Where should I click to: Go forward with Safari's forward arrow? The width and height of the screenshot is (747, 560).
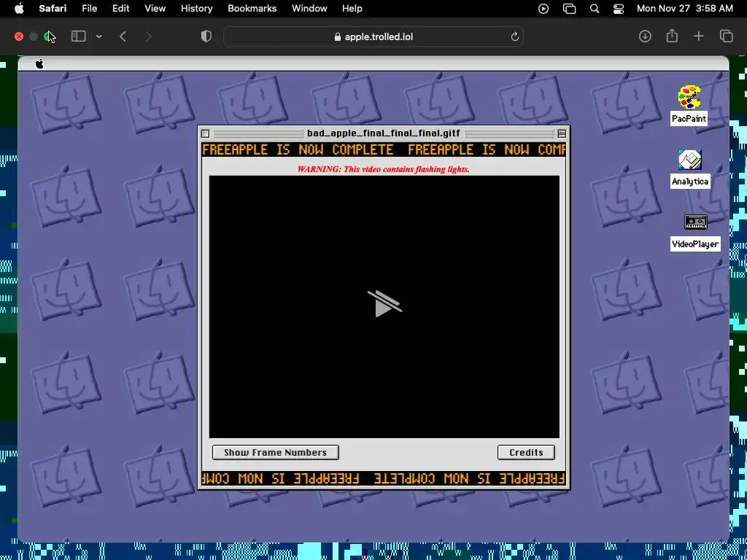(148, 36)
